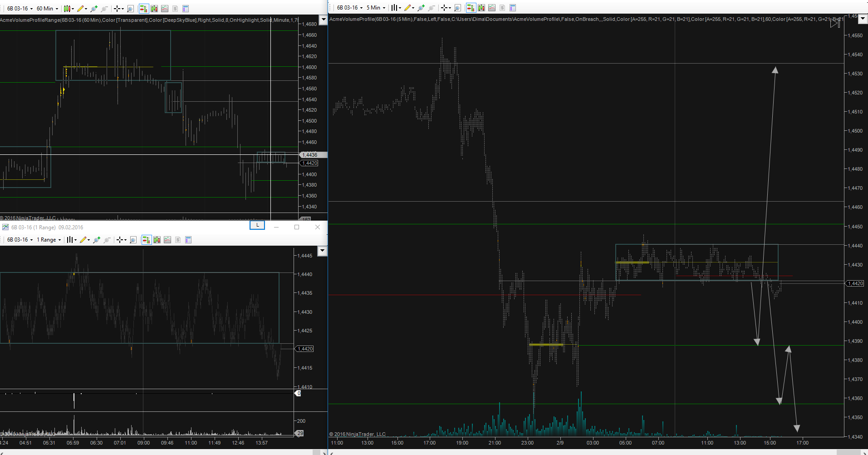Open instrument dropdown 6B 03-16 in 1 Range chart
The height and width of the screenshot is (455, 868).
tap(20, 240)
